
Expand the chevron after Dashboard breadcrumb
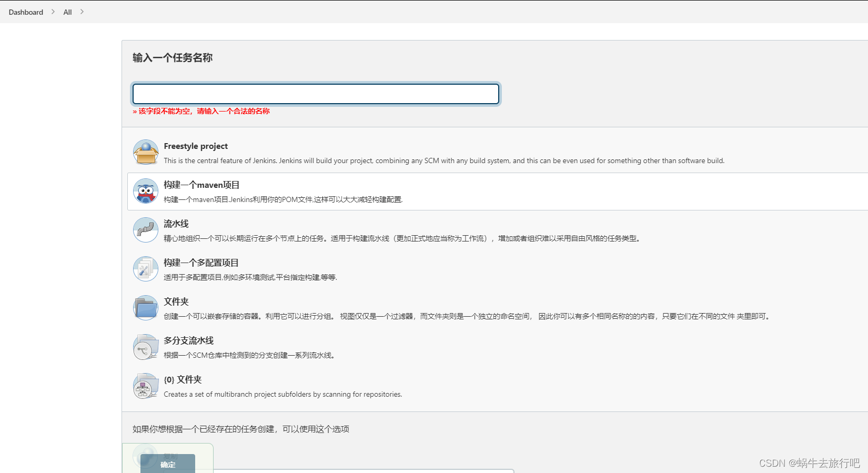53,12
